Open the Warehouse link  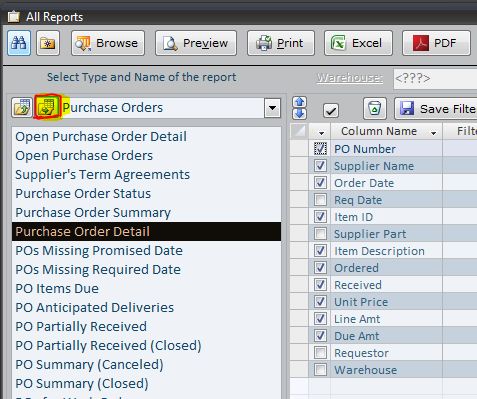(350, 78)
